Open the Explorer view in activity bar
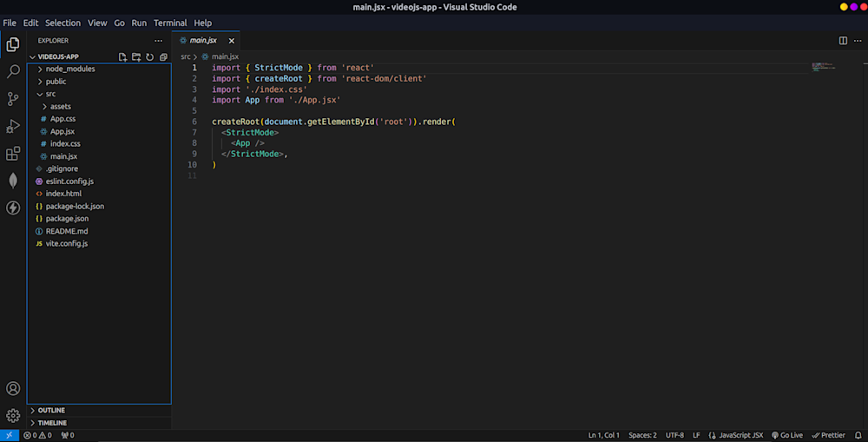 tap(13, 44)
